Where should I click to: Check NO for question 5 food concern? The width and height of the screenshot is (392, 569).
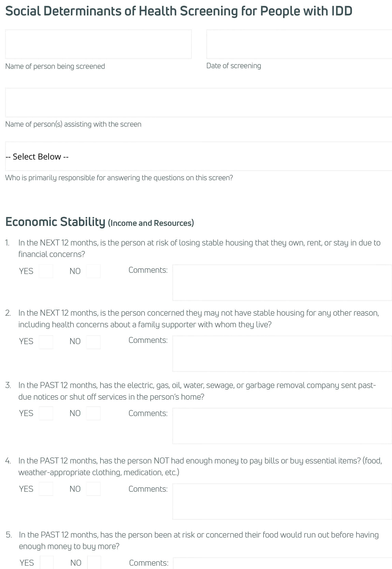pyautogui.click(x=94, y=563)
